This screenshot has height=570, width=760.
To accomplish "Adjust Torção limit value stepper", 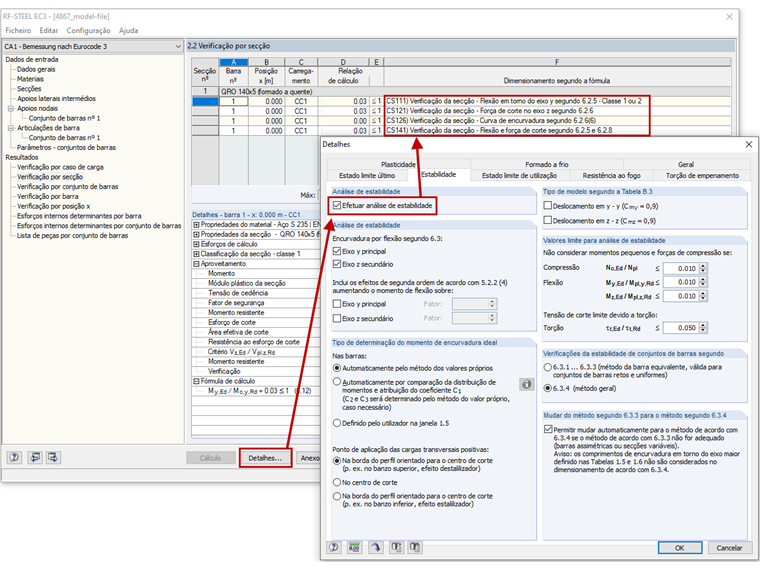I will coord(703,328).
